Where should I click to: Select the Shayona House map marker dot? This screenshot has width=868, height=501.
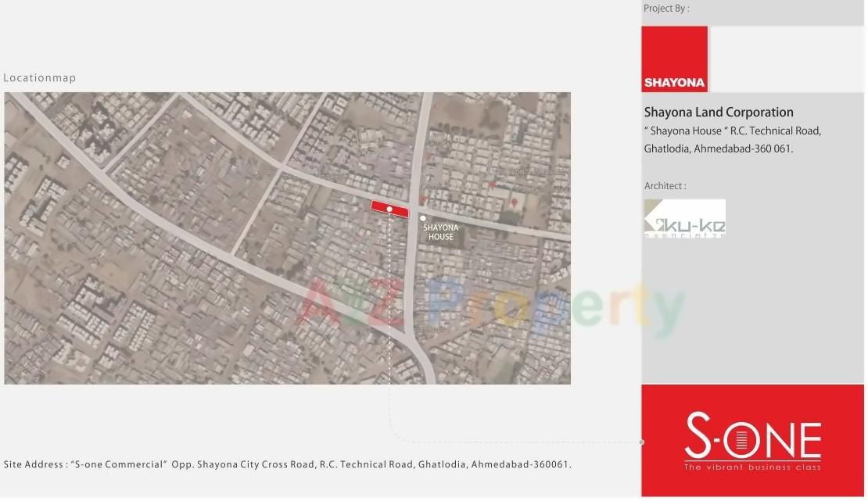click(422, 218)
